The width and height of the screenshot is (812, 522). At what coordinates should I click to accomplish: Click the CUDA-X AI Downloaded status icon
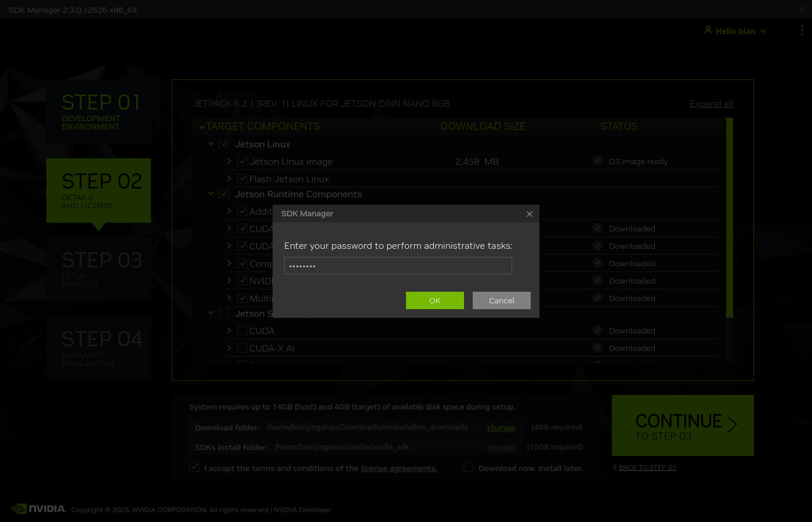[597, 347]
